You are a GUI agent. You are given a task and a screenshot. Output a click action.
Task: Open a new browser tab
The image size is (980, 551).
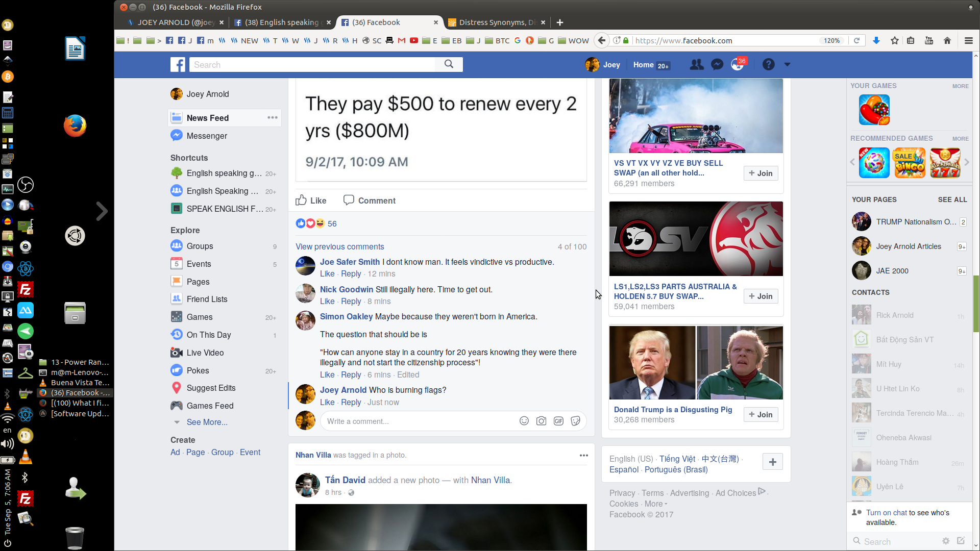pyautogui.click(x=559, y=22)
